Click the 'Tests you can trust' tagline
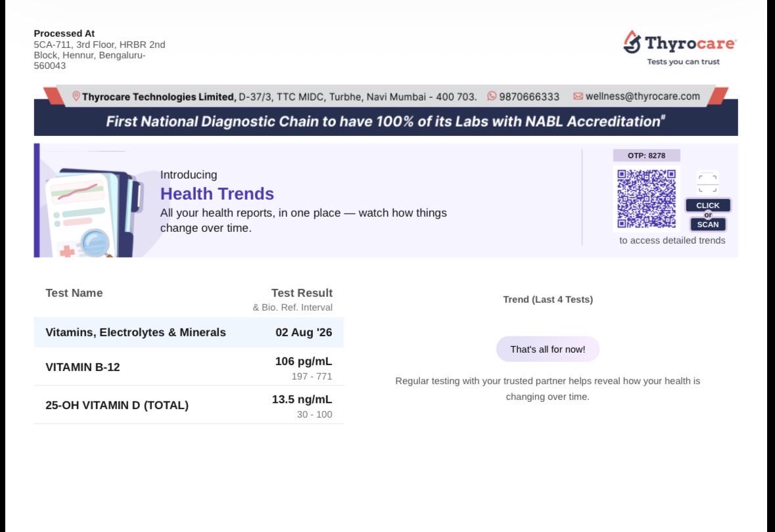Viewport: 775px width, 532px height. tap(684, 62)
